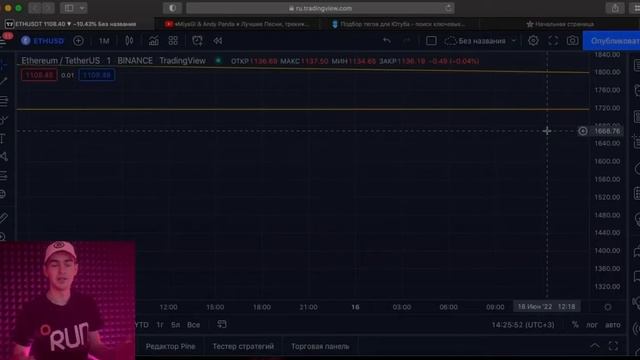This screenshot has width=640, height=360.
Task: Open chart settings gear
Action: 533,41
